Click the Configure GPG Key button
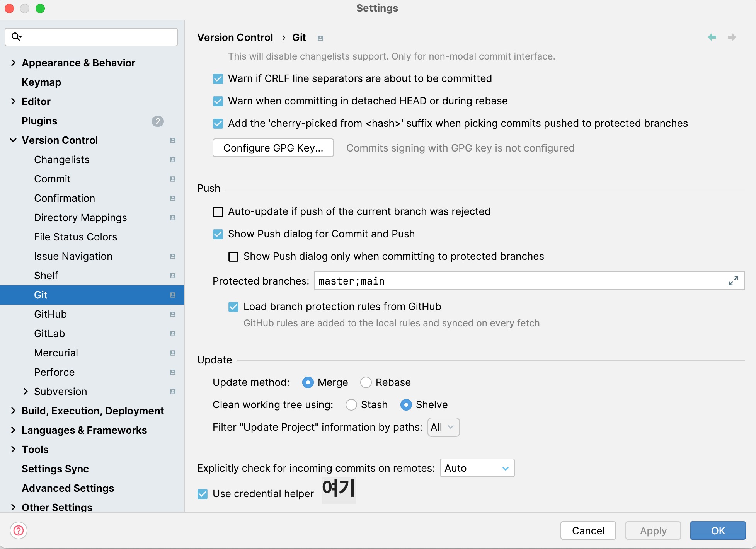Viewport: 756px width, 549px height. (x=273, y=148)
